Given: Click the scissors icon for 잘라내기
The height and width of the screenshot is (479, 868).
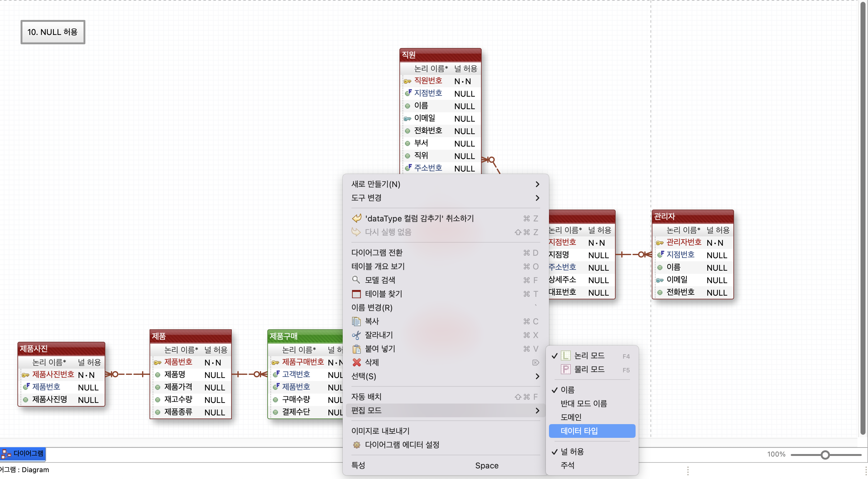Looking at the screenshot, I should (x=356, y=335).
